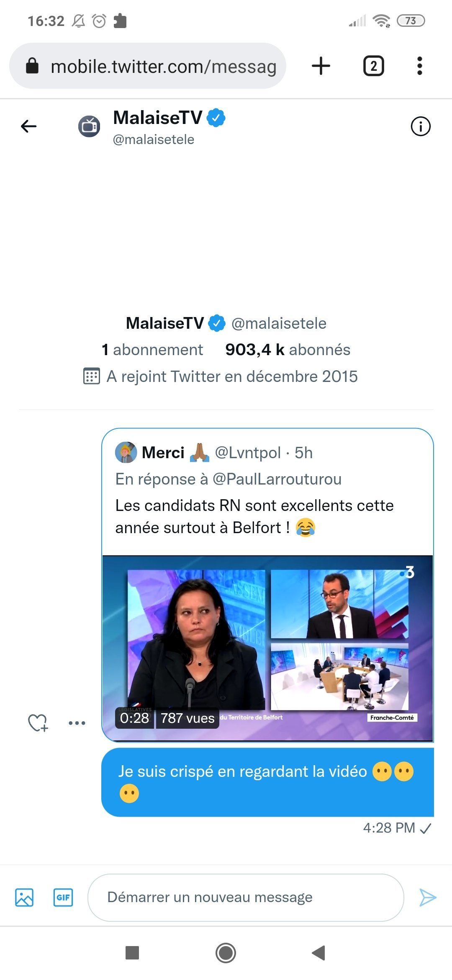Open the GIF picker

63,897
